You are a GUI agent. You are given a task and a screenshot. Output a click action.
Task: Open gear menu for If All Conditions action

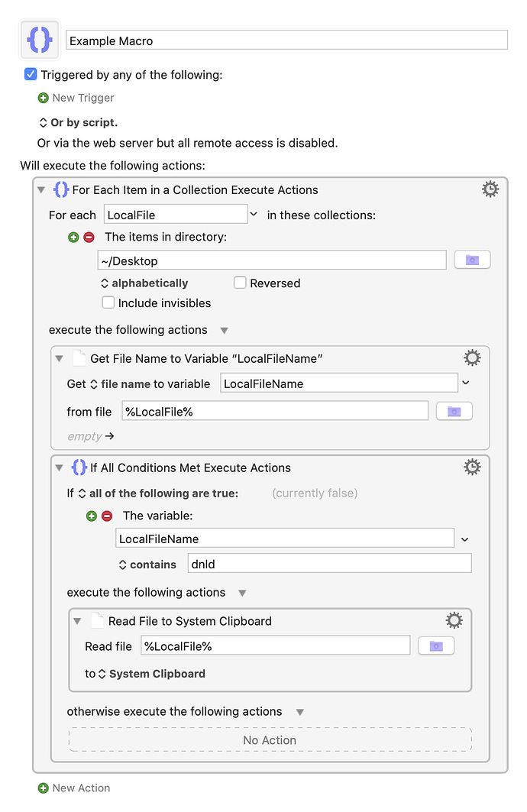pos(471,467)
